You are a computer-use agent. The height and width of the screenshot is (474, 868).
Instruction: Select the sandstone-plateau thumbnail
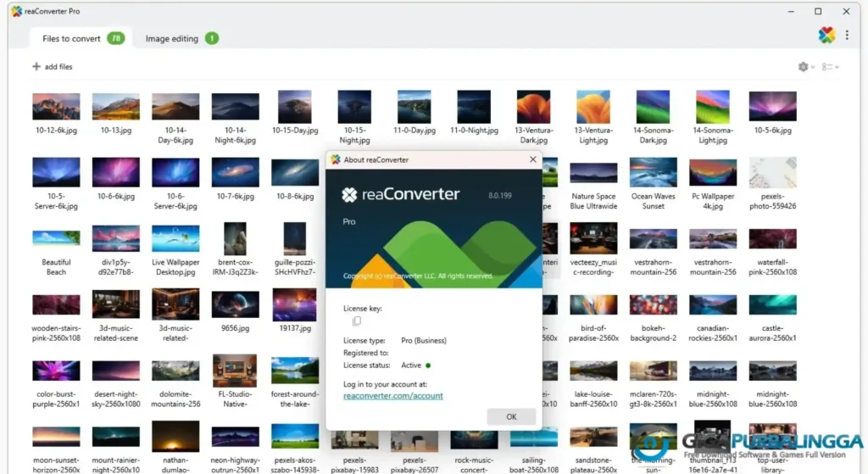[x=593, y=437]
